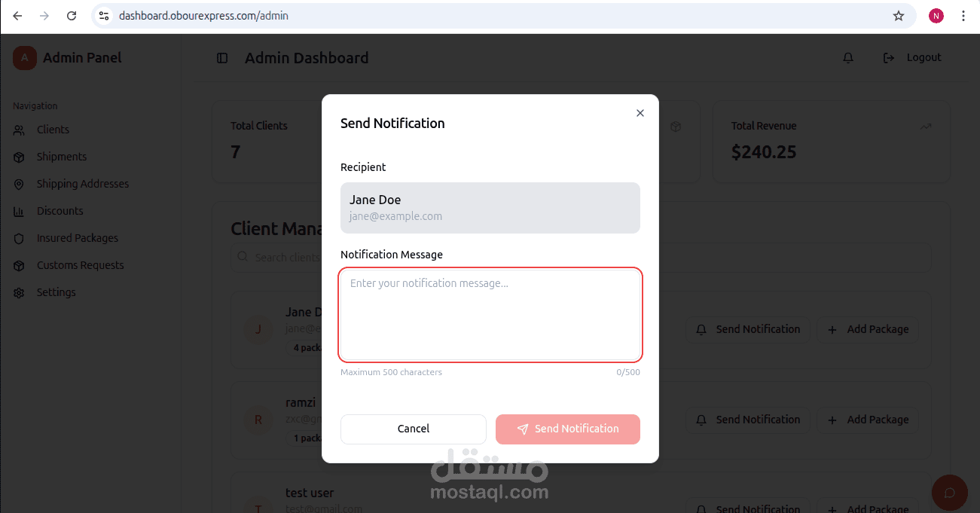Go forward in the browser
This screenshot has width=980, height=513.
[x=44, y=16]
